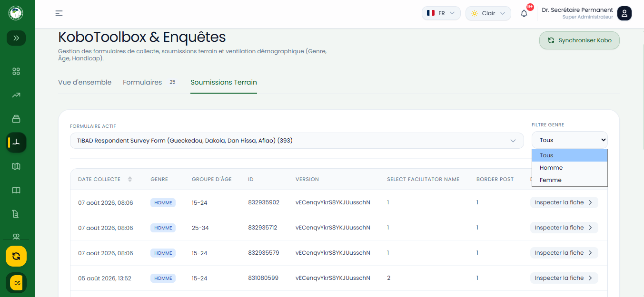Viewport: 644px width, 297px height.
Task: Select the Soumissions Terrain tab
Action: pyautogui.click(x=224, y=82)
